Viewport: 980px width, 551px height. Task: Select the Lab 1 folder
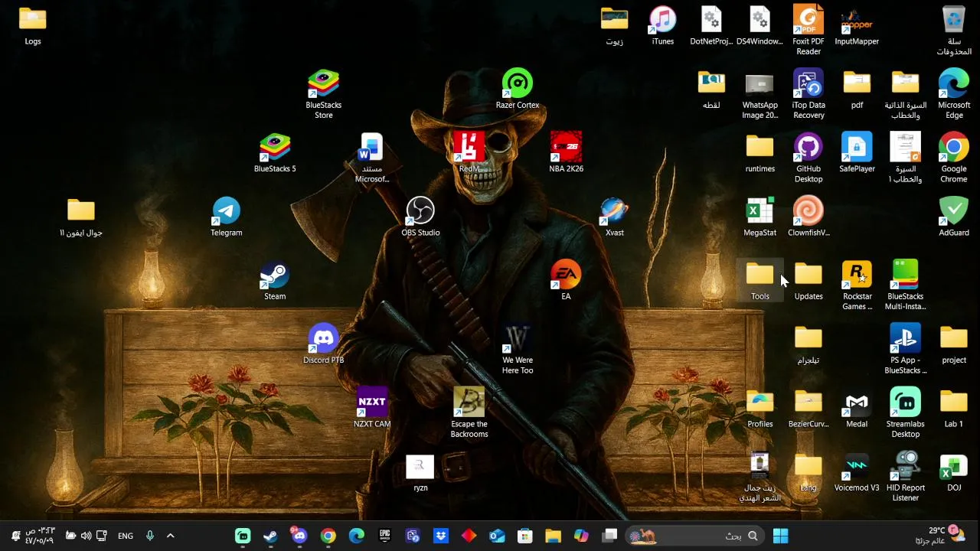[954, 409]
